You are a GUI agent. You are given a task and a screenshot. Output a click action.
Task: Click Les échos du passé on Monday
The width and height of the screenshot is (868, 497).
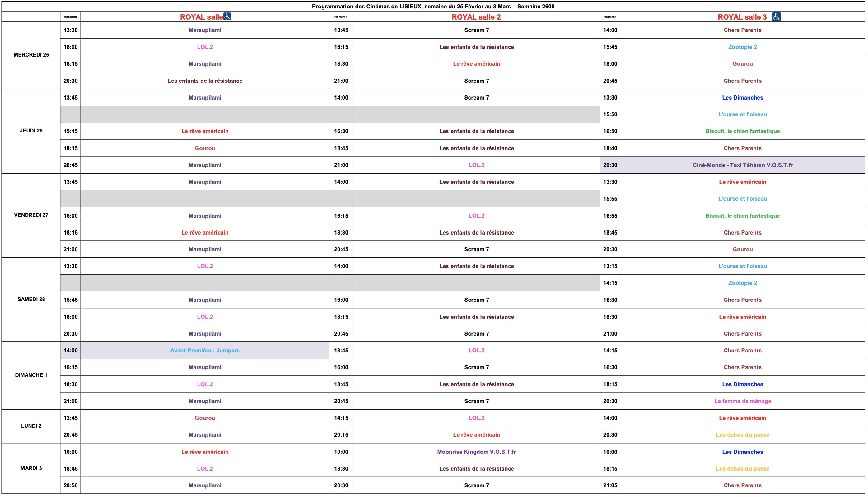click(742, 435)
